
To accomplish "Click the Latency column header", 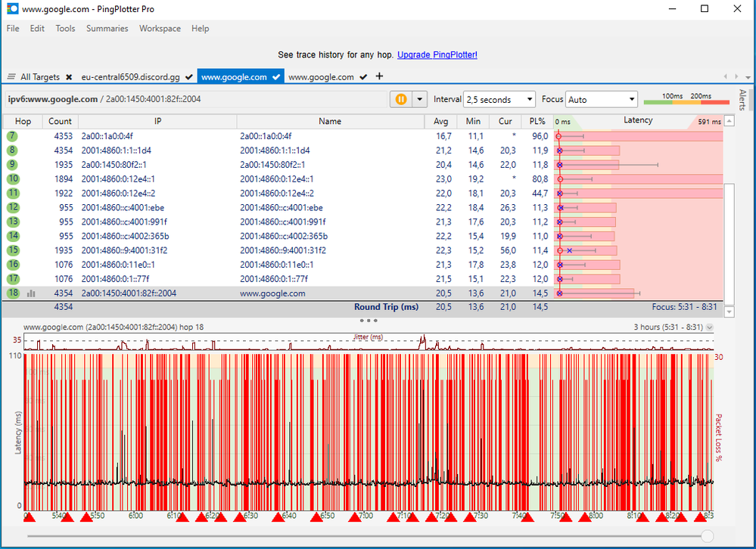I will coord(638,120).
